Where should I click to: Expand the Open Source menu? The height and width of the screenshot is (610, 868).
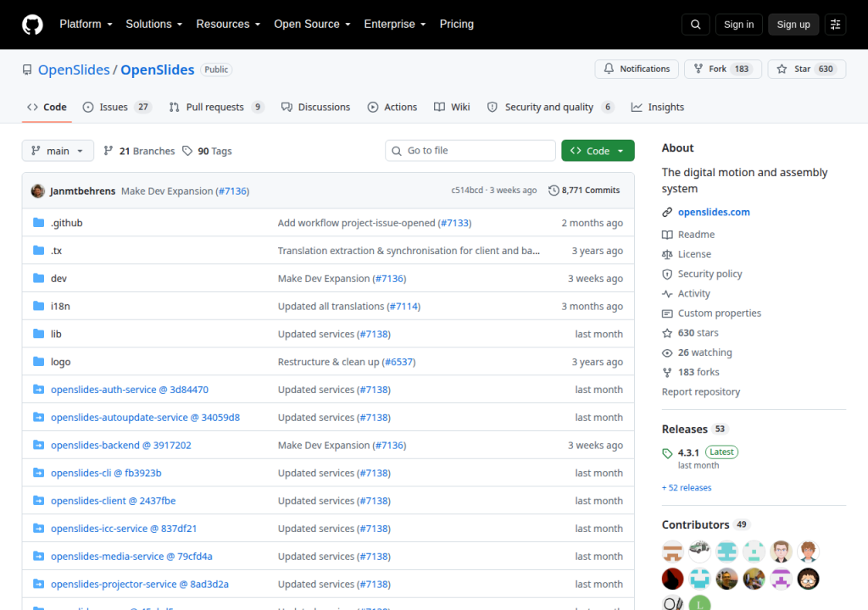pyautogui.click(x=312, y=25)
